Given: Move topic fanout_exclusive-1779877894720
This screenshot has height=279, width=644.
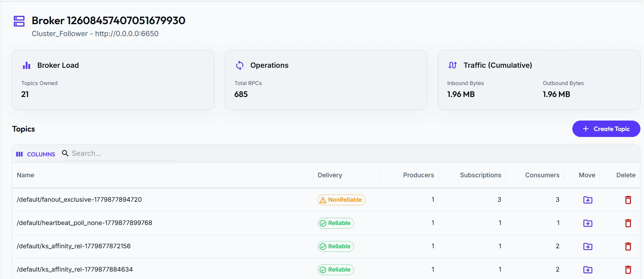Looking at the screenshot, I should tap(588, 200).
